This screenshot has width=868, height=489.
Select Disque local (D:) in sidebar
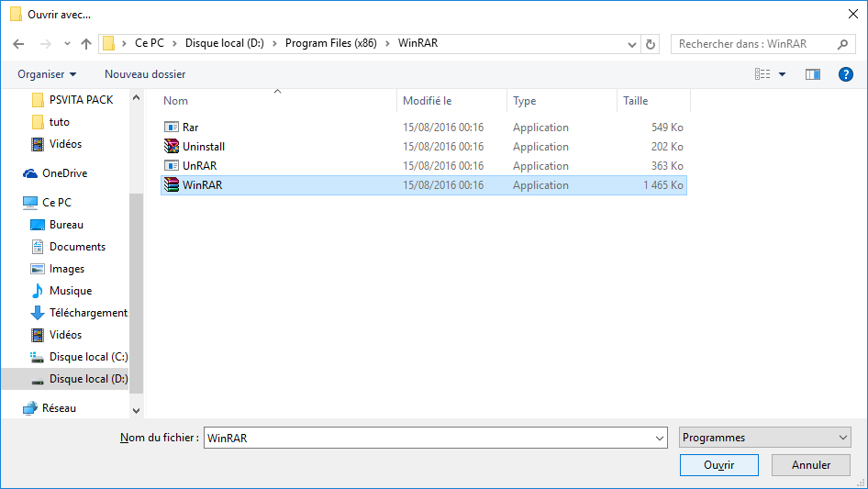tap(89, 379)
